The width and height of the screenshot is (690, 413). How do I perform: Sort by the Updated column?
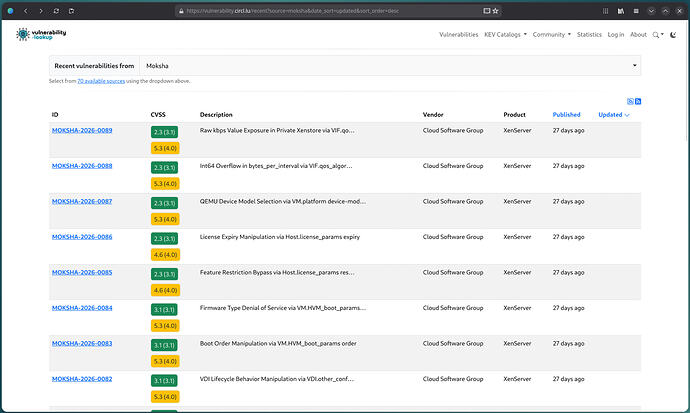(x=613, y=115)
